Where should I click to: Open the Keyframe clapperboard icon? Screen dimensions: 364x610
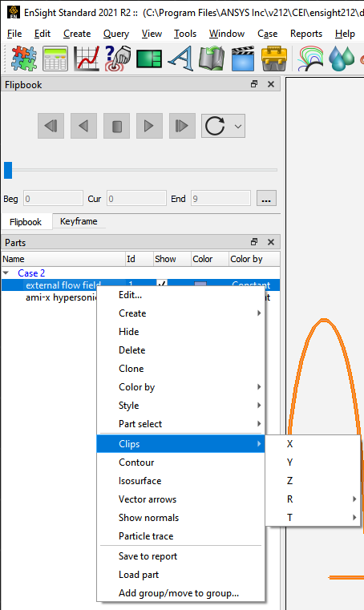243,59
